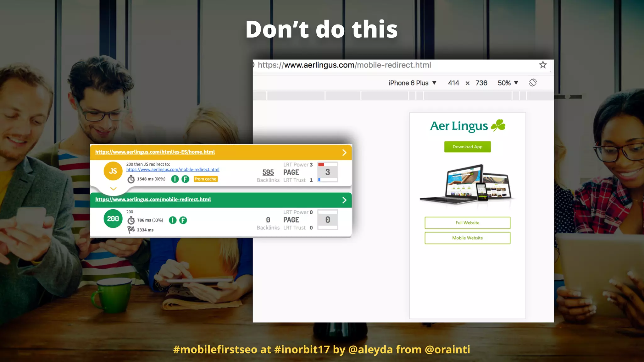This screenshot has height=362, width=644.
Task: Click the viewport height field 736
Action: pyautogui.click(x=481, y=83)
